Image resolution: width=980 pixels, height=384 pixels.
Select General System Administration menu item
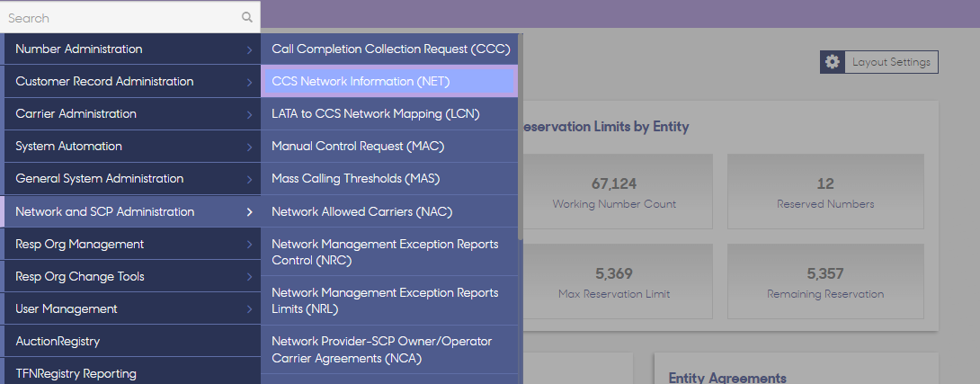[130, 179]
